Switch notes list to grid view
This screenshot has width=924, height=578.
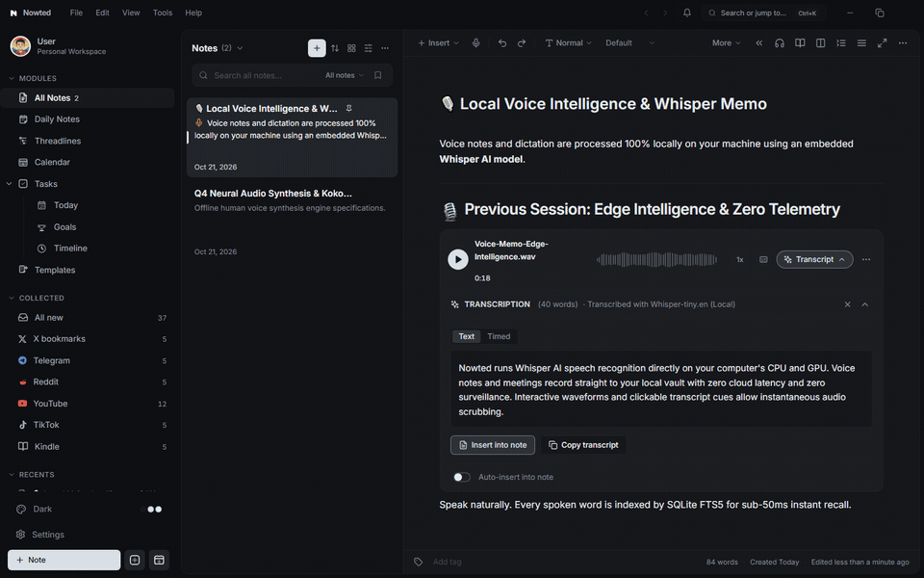tap(351, 48)
